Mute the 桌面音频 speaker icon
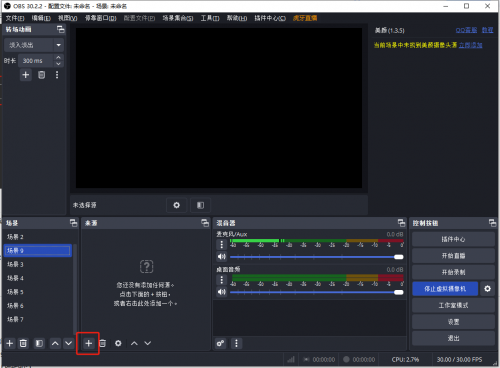Image resolution: width=500 pixels, height=368 pixels. click(x=222, y=292)
